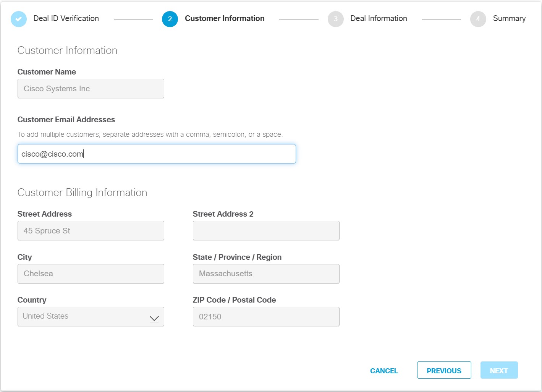This screenshot has width=542, height=392.
Task: Click the Customer Name field
Action: click(x=91, y=89)
